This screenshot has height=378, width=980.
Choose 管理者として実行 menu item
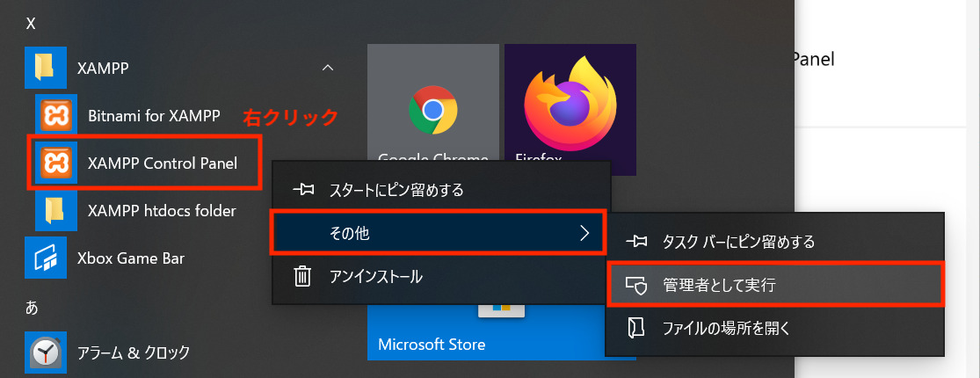pos(775,285)
